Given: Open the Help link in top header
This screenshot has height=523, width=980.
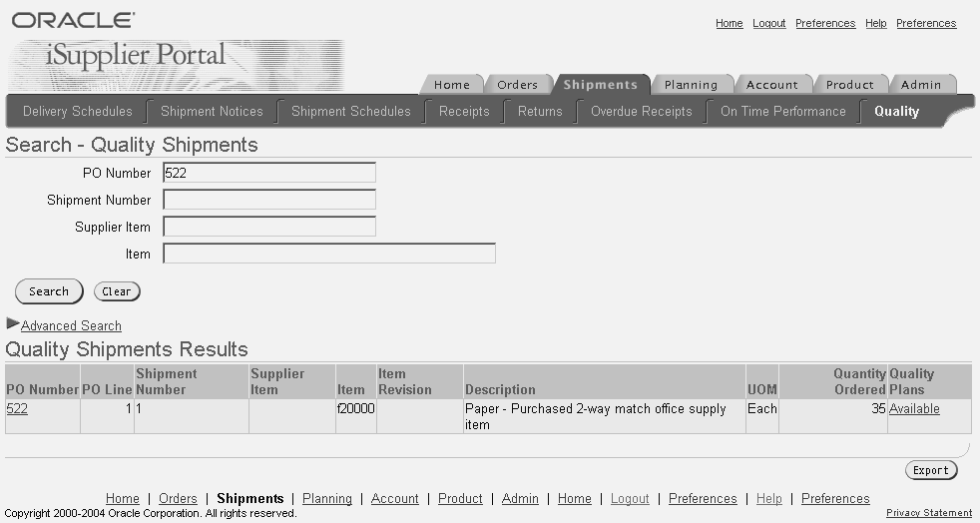Looking at the screenshot, I should click(875, 23).
